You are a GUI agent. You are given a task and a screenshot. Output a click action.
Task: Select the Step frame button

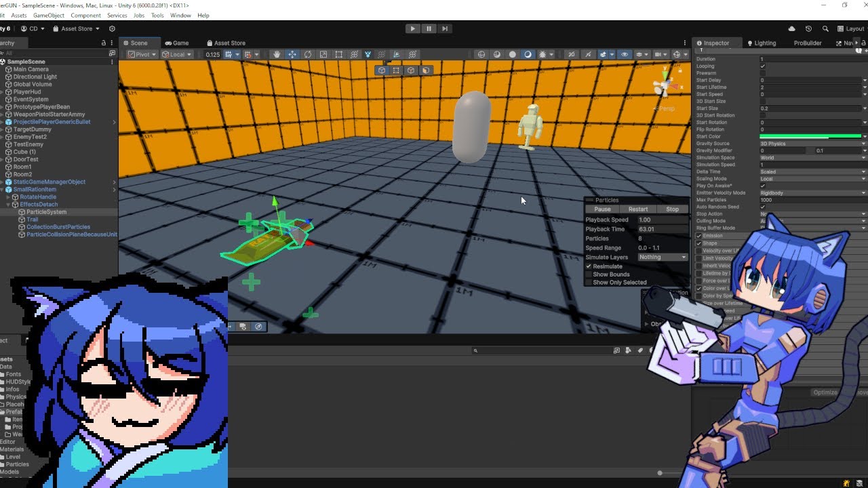[x=444, y=28]
